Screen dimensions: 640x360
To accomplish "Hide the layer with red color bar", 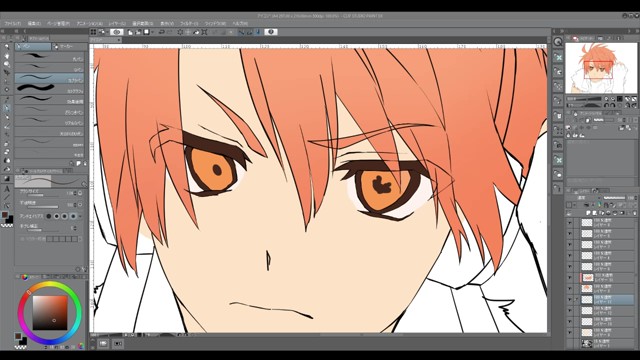I will tap(570, 278).
